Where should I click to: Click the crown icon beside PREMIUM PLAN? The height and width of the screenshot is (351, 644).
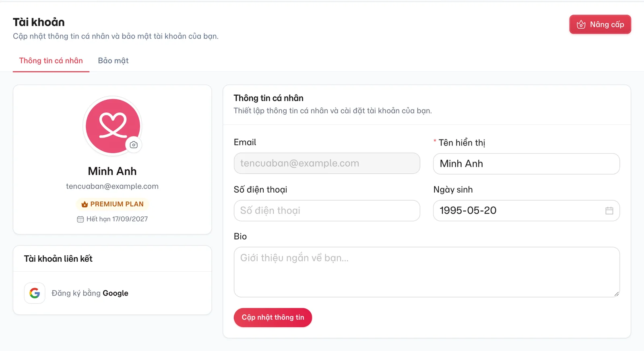pyautogui.click(x=85, y=204)
